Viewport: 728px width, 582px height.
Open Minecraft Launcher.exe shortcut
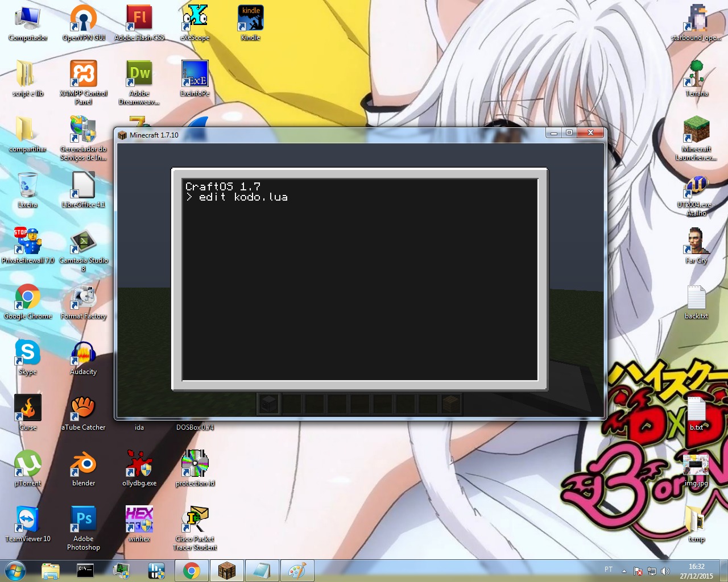point(696,138)
